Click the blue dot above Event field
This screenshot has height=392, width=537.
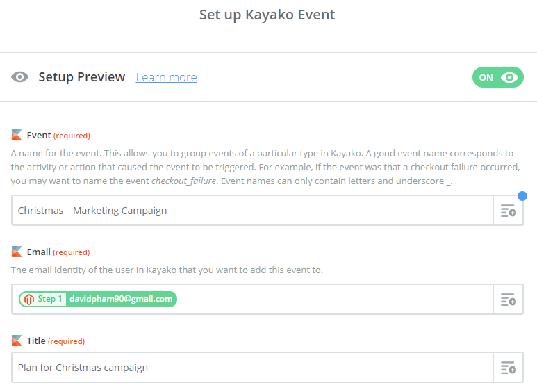[522, 196]
